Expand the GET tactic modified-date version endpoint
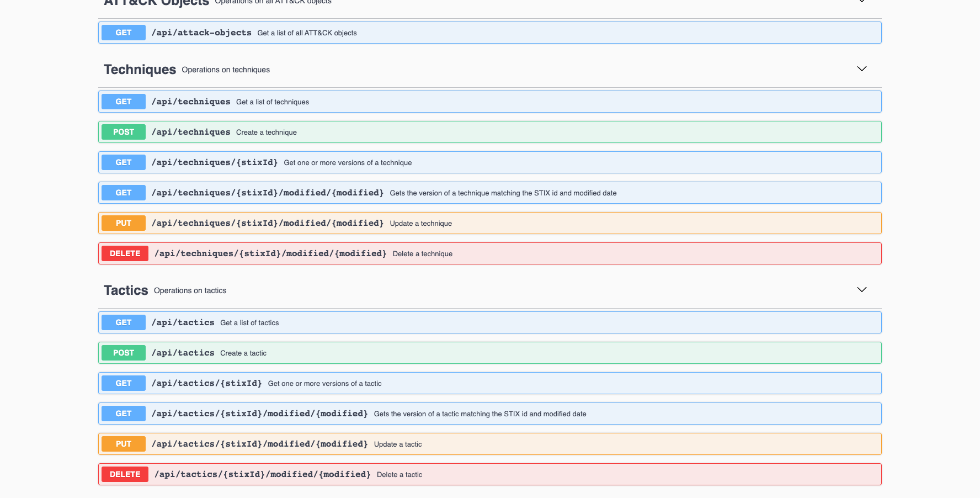980x498 pixels. (x=489, y=413)
